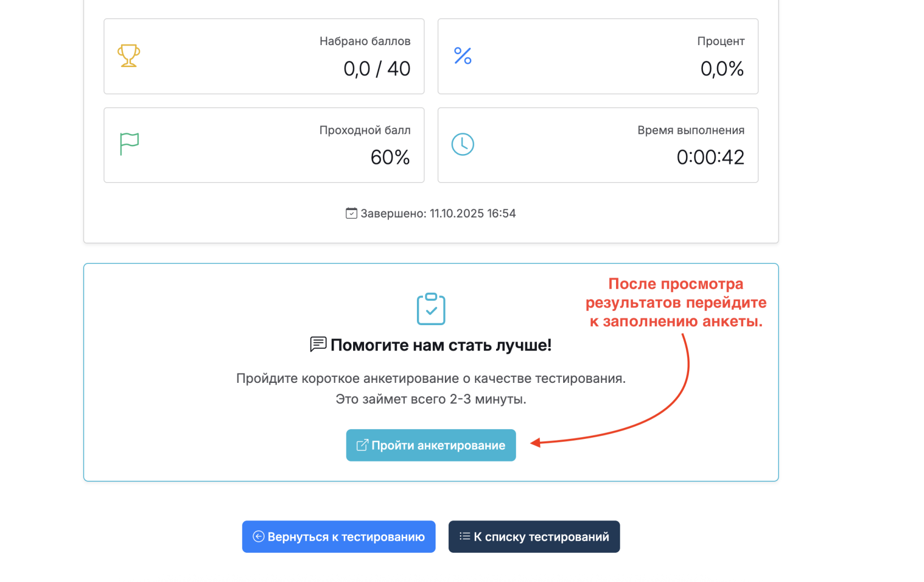Select the Процент percentage card
This screenshot has width=924, height=582.
[x=598, y=56]
